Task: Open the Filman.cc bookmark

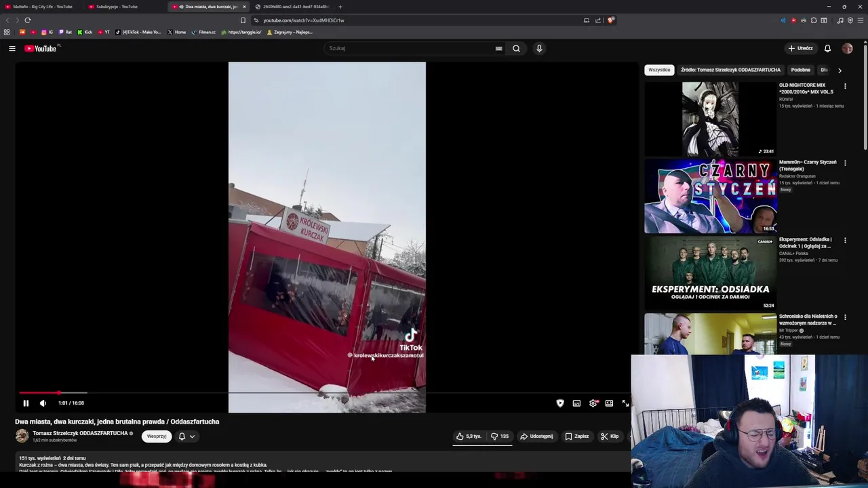Action: pos(203,32)
